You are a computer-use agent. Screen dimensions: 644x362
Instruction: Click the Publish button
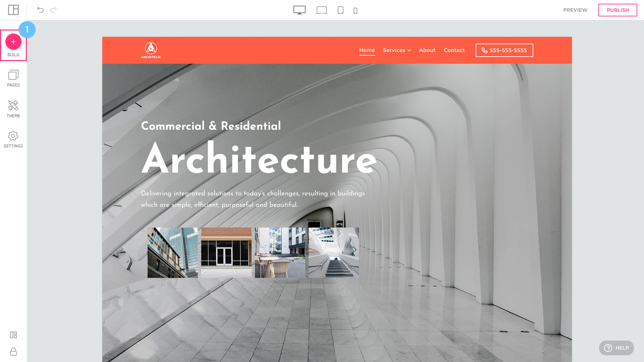coord(618,10)
